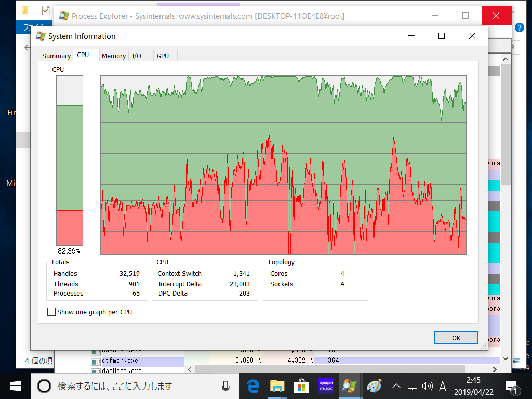Click the Processes total value 65

pyautogui.click(x=136, y=293)
